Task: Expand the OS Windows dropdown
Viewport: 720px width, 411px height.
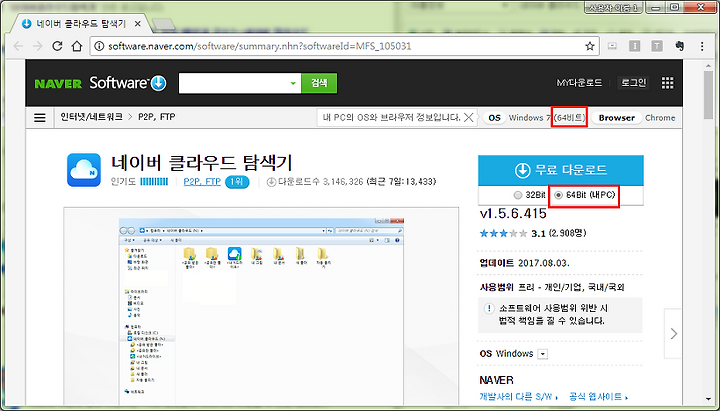Action: point(543,354)
